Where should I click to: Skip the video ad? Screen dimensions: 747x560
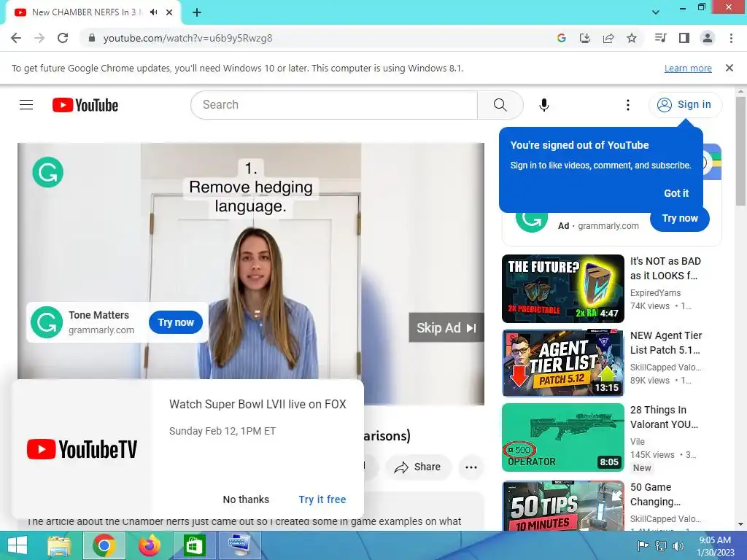coord(446,327)
